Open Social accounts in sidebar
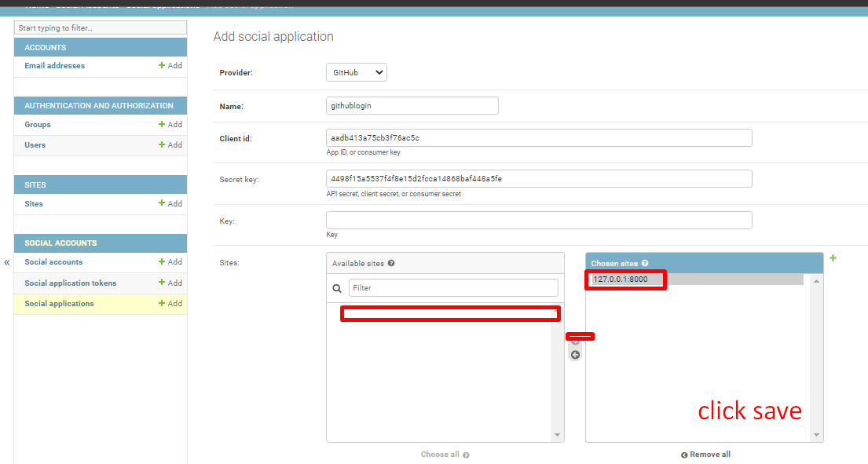 tap(53, 262)
